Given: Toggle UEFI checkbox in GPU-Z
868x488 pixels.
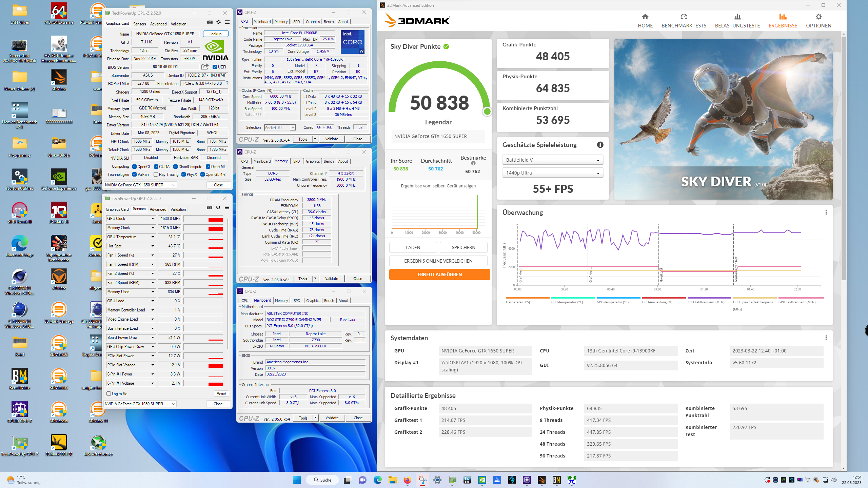Looking at the screenshot, I should [215, 67].
